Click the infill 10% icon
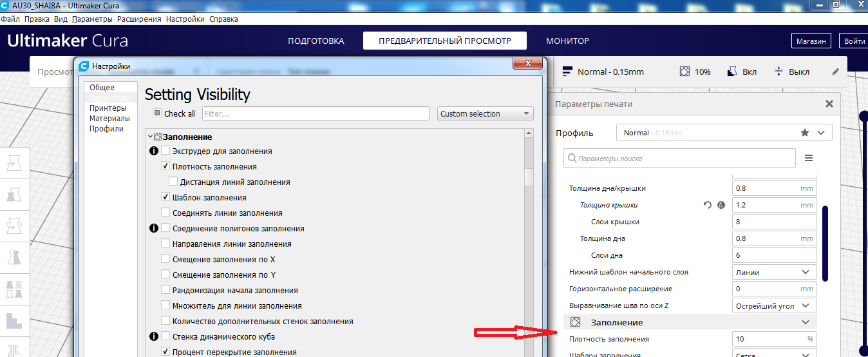The width and height of the screenshot is (868, 357). tap(685, 72)
